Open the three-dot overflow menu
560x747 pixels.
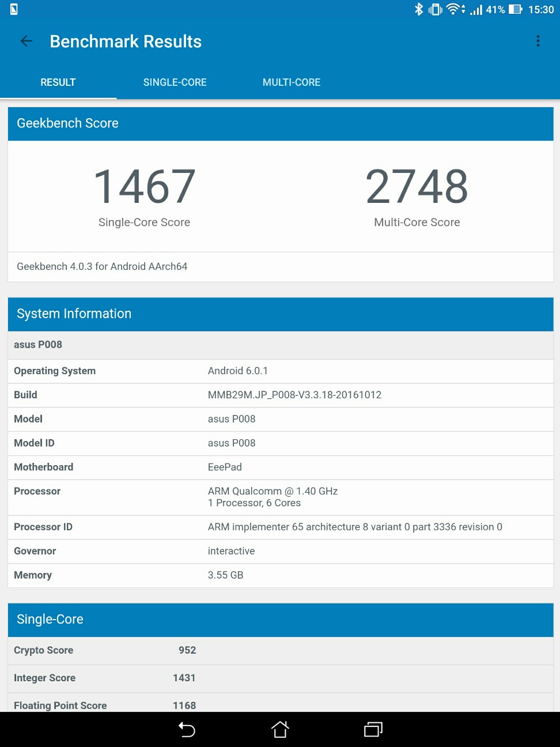[538, 41]
